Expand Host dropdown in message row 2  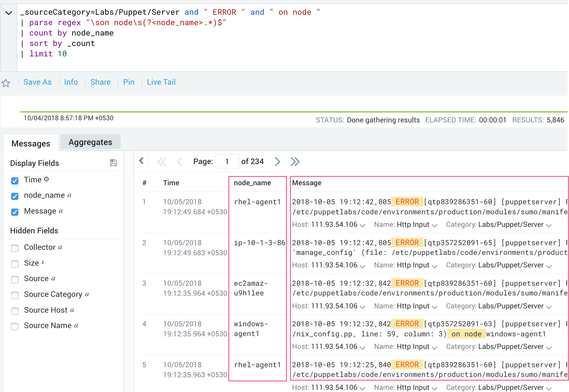[362, 266]
